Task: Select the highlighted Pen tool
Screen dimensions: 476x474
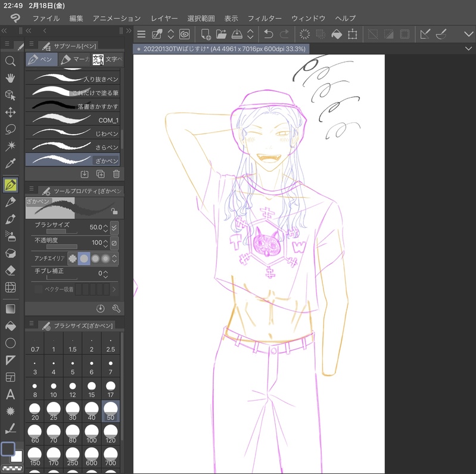Action: [x=10, y=185]
